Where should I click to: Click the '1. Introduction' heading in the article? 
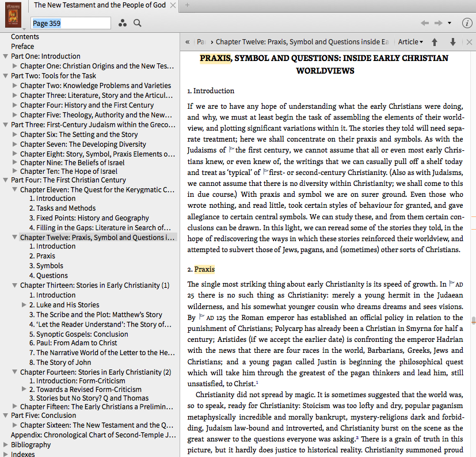click(211, 91)
